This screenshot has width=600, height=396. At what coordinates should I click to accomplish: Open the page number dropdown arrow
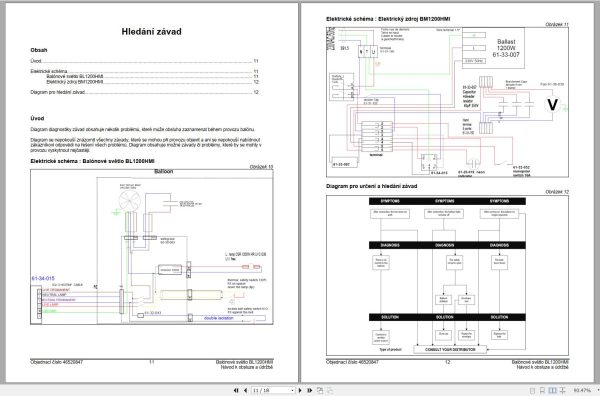pos(293,390)
